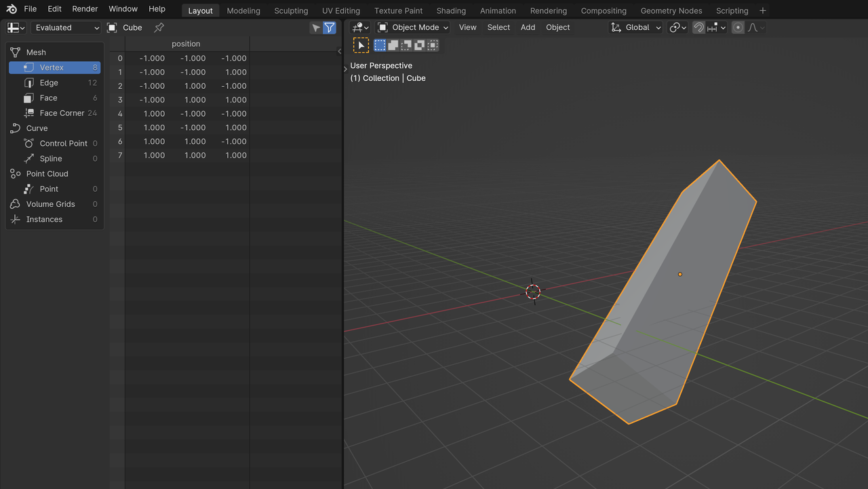Click the Blender logo icon

click(x=12, y=9)
